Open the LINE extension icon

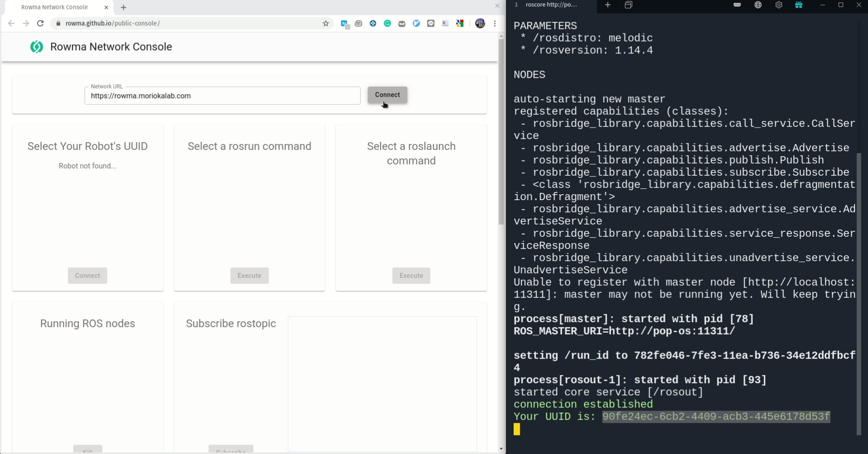click(431, 23)
